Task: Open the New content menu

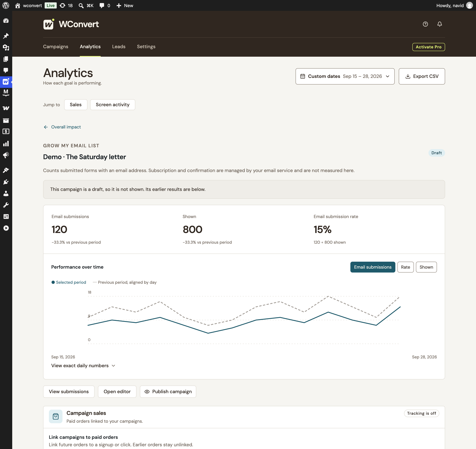Action: [125, 5]
